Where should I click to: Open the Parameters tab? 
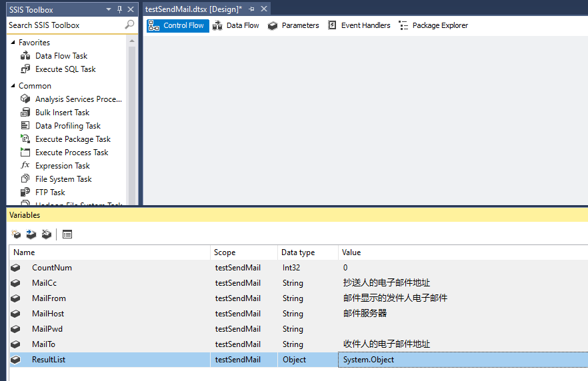coord(293,25)
